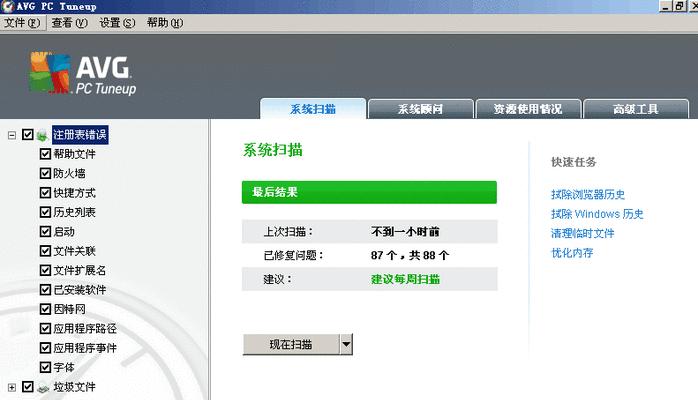This screenshot has width=698, height=400.
Task: Switch to the 高级工具 tab
Action: coord(636,109)
